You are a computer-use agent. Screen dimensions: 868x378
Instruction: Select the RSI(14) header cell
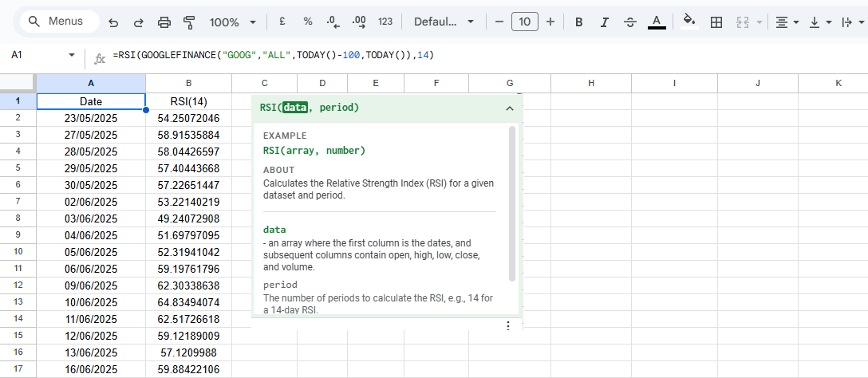pyautogui.click(x=189, y=102)
